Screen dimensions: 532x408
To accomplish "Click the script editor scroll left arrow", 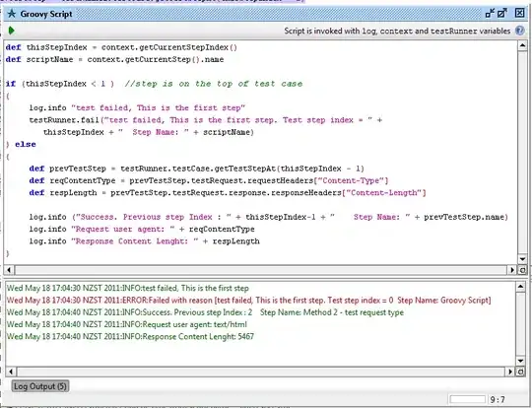I will tap(9, 270).
